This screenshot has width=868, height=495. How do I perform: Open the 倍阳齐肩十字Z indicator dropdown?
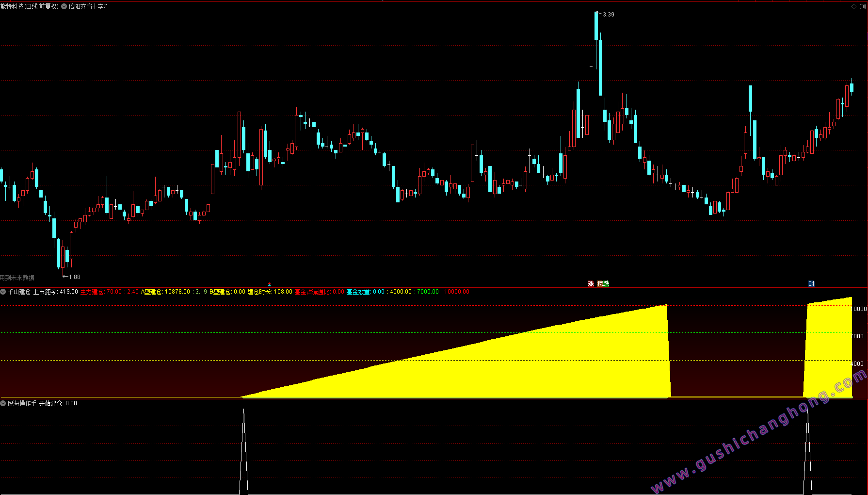point(64,6)
